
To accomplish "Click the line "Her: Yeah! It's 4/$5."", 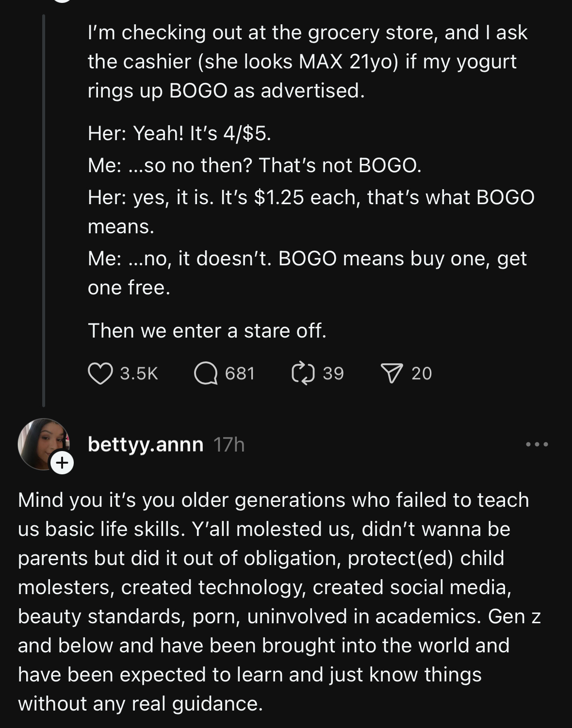I will [x=179, y=133].
